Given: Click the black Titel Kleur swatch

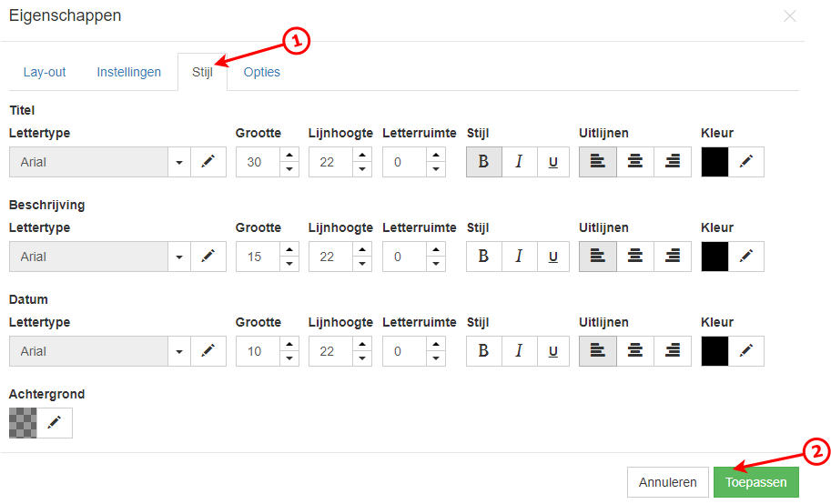Looking at the screenshot, I should click(715, 162).
